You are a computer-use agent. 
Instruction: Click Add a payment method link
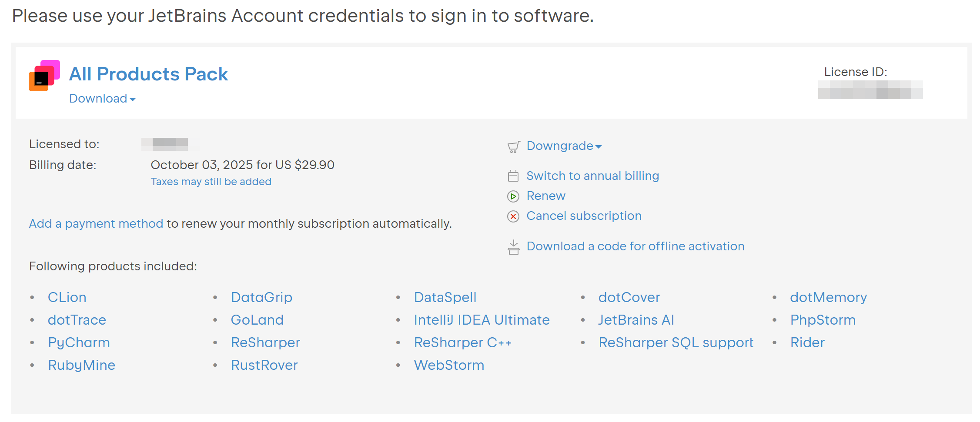96,224
